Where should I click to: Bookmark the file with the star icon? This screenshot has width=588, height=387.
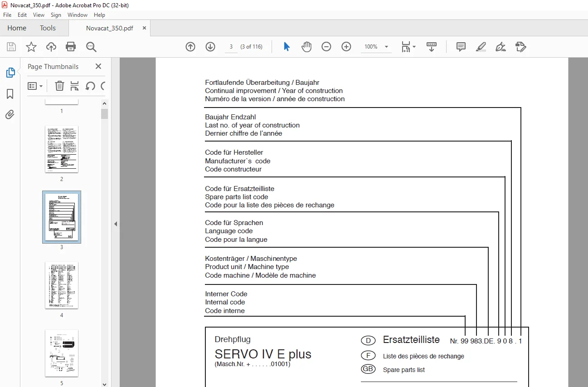tap(31, 47)
